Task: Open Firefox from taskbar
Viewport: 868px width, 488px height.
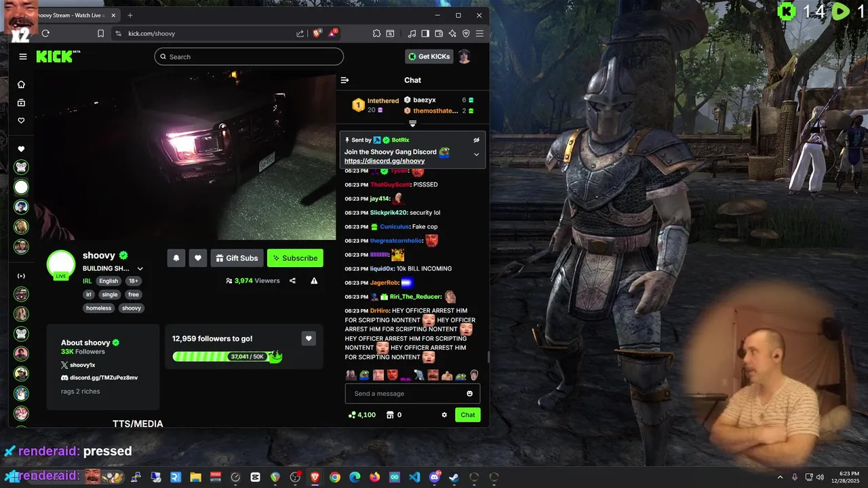Action: (374, 477)
